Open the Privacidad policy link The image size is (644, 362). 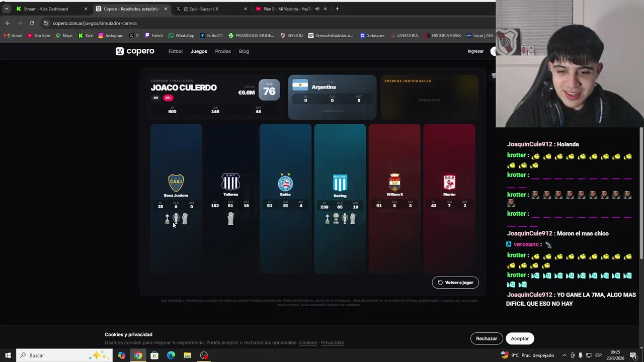[x=333, y=343]
